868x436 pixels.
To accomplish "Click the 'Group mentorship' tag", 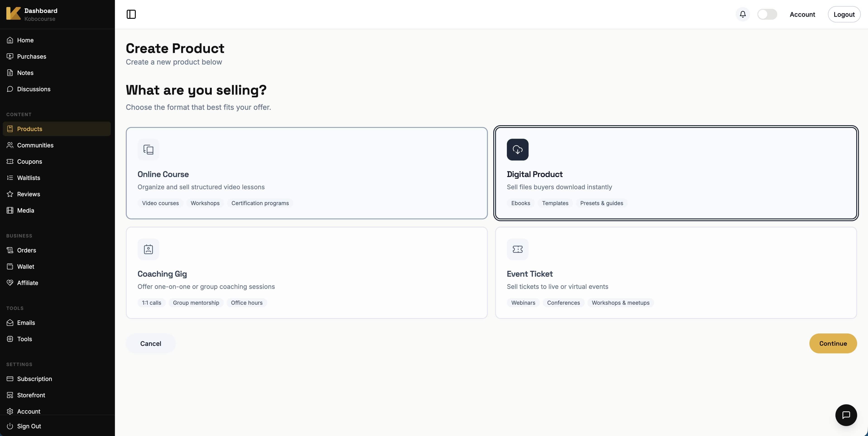I will 196,303.
